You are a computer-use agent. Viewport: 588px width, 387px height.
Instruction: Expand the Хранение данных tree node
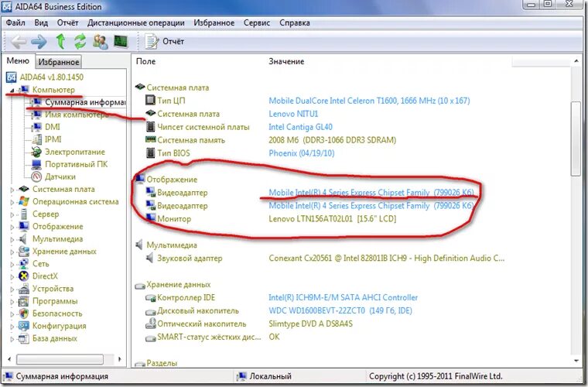[x=12, y=252]
